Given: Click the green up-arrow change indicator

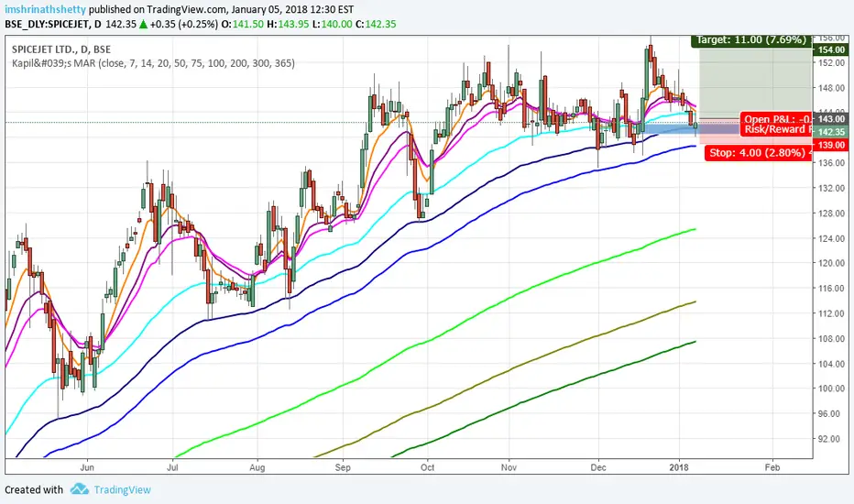Looking at the screenshot, I should tap(143, 24).
